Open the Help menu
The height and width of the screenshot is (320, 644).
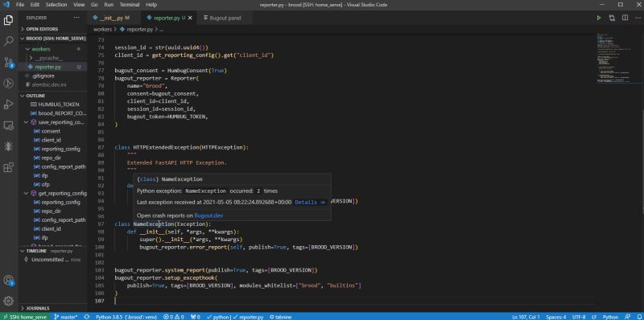point(151,5)
